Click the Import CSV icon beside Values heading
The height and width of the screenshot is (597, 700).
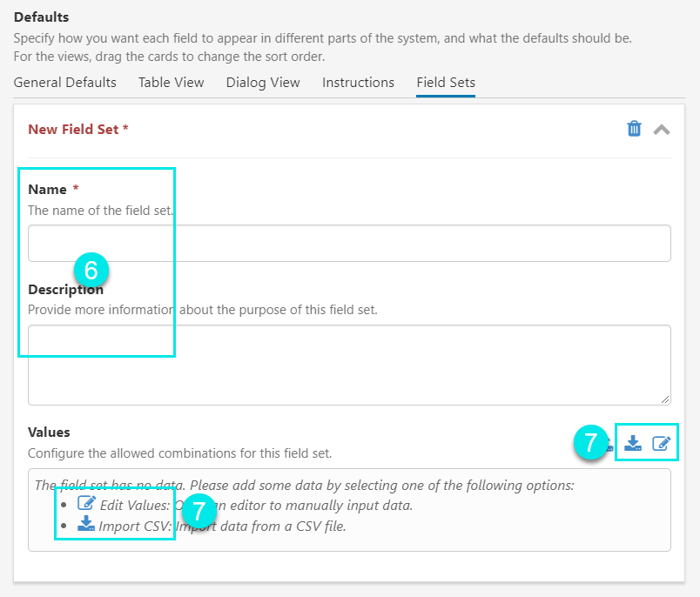point(634,443)
